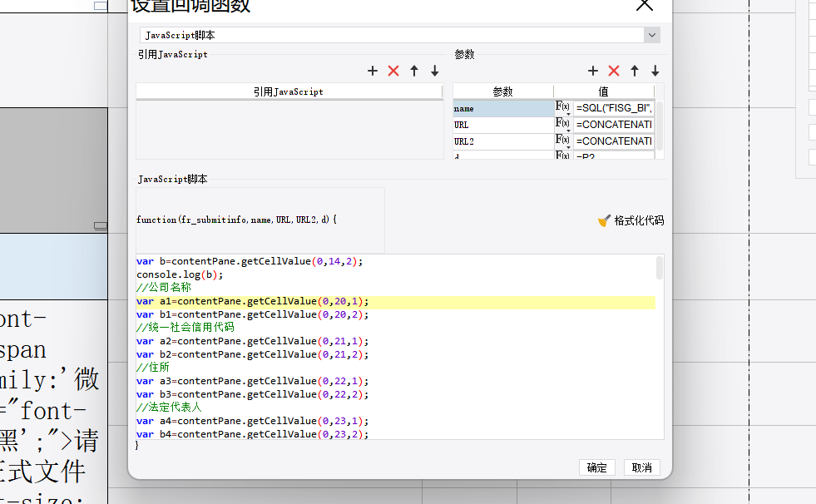Select the URL2 parameter cell
The height and width of the screenshot is (504, 816).
coord(503,141)
